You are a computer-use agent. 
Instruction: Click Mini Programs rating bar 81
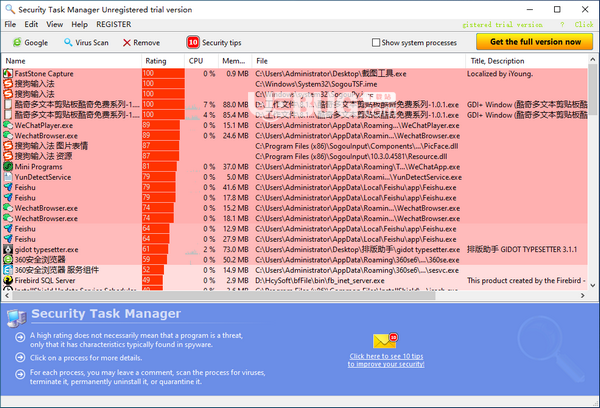pyautogui.click(x=160, y=166)
